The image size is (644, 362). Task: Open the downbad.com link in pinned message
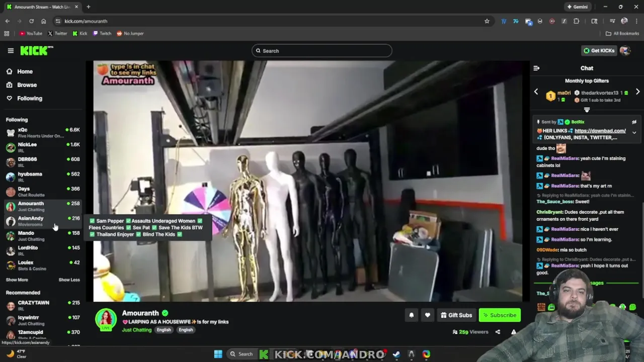click(600, 131)
